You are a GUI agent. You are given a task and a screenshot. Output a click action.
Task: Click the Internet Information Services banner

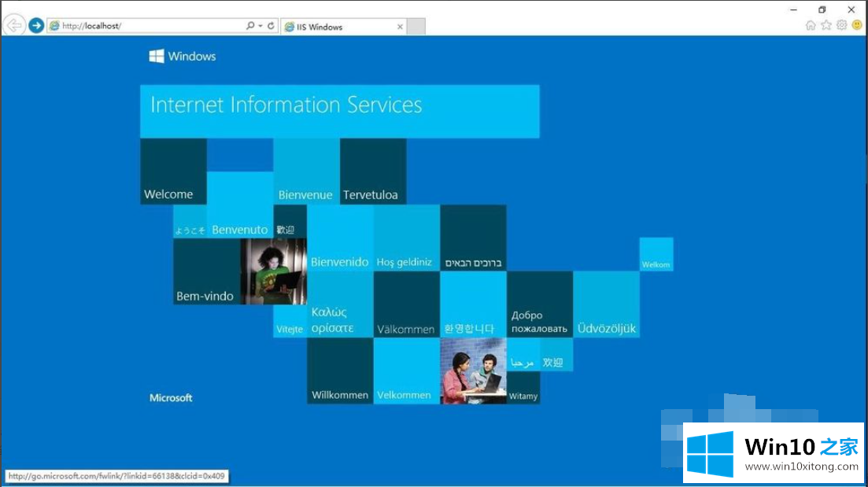click(x=339, y=111)
